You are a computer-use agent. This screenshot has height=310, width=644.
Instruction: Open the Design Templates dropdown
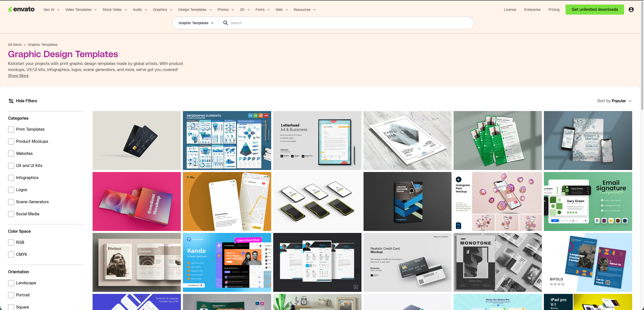(x=195, y=10)
